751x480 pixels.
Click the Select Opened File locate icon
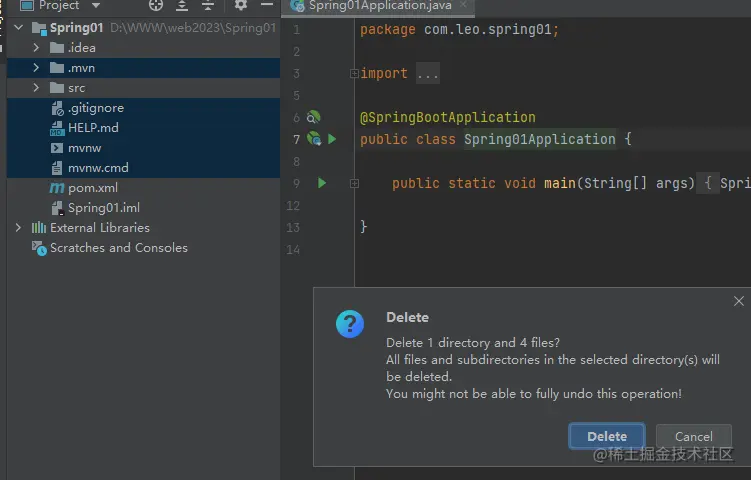[156, 6]
